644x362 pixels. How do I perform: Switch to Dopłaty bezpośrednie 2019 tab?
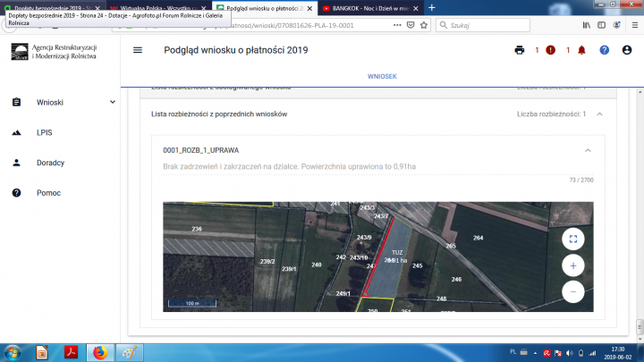(54, 8)
